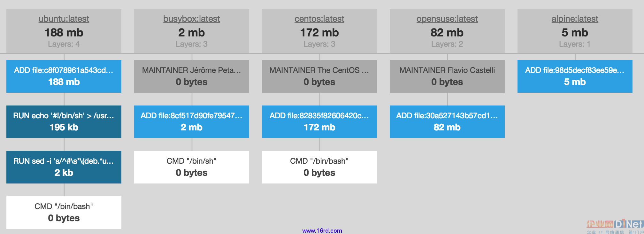Image resolution: width=644 pixels, height=234 pixels.
Task: Click the CMD "/bin/sh" layer block
Action: pyautogui.click(x=192, y=167)
